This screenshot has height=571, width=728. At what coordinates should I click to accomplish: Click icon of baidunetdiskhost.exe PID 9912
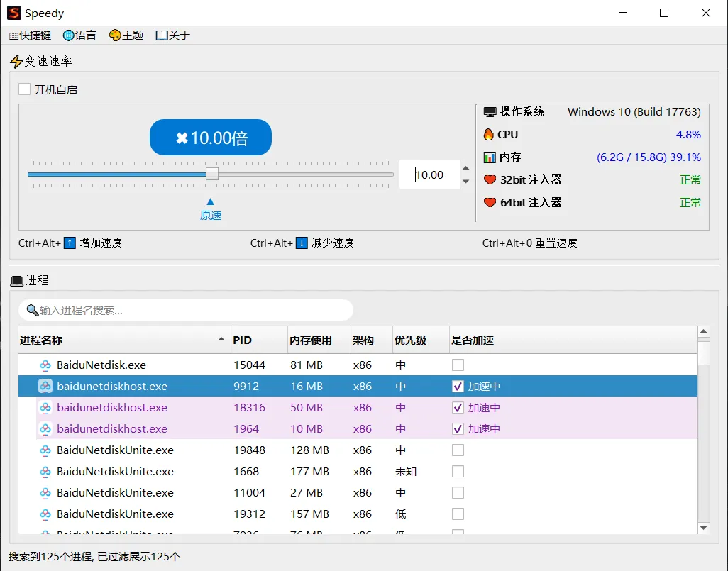pyautogui.click(x=45, y=387)
